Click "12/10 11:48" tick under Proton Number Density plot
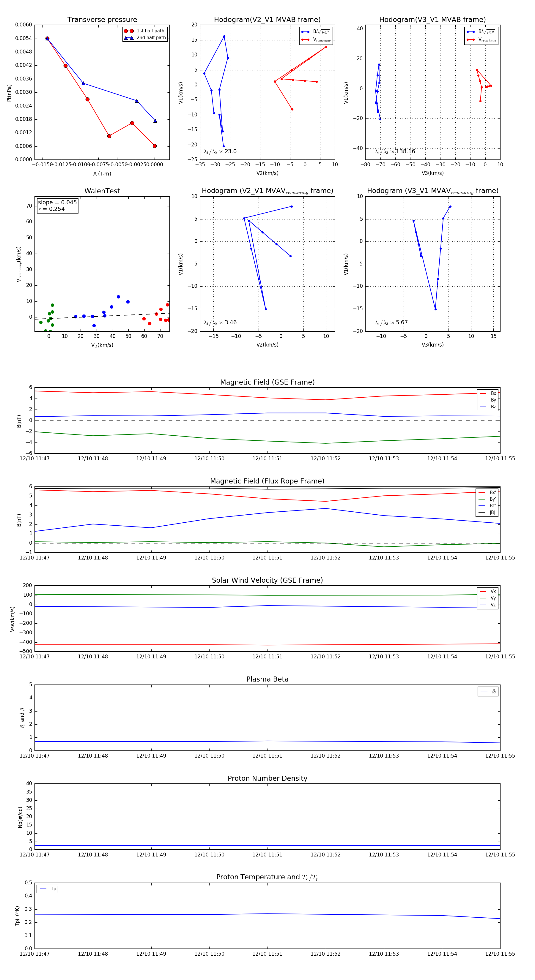The height and width of the screenshot is (980, 535). point(93,855)
